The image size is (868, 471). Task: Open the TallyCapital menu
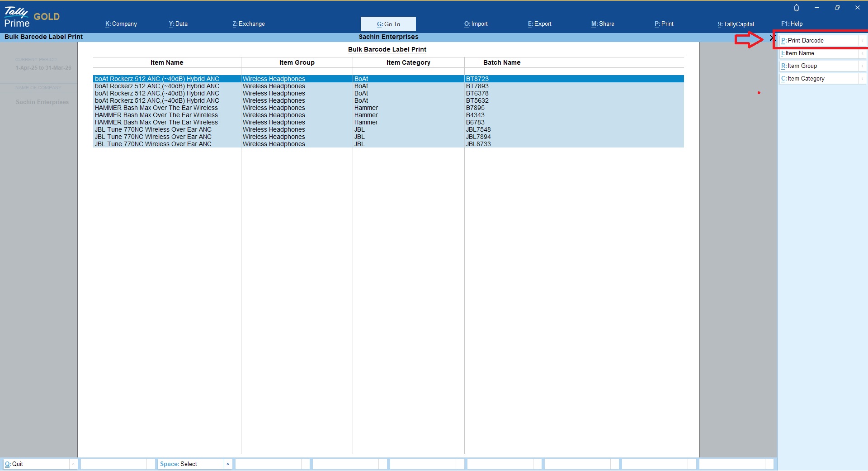click(736, 24)
